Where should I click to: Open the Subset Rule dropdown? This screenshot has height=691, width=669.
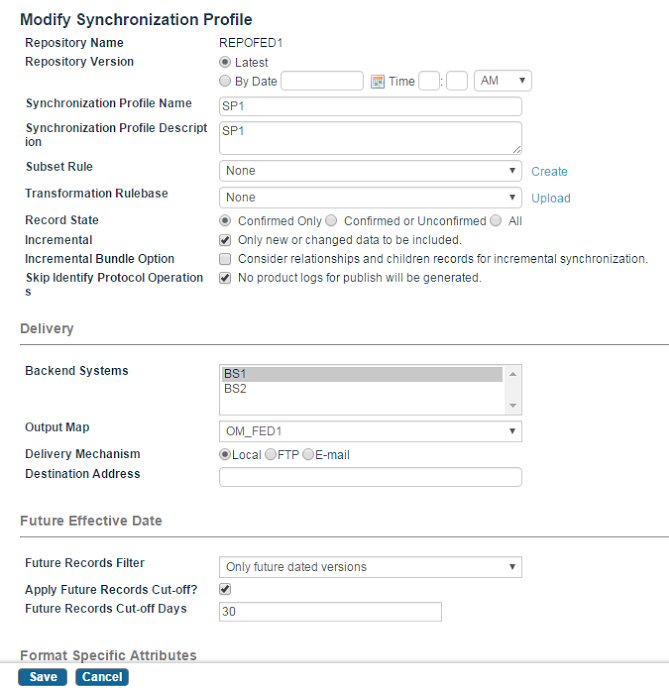pos(370,171)
